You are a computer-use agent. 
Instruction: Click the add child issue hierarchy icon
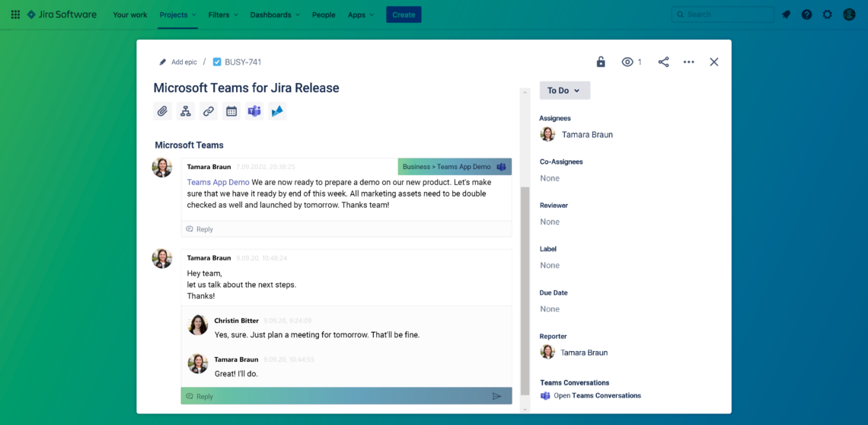pos(186,111)
